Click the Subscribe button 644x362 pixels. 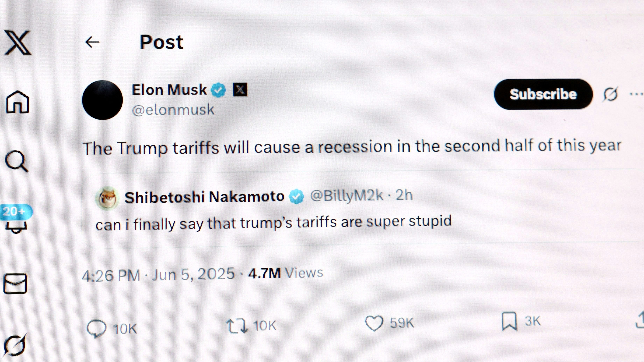point(543,94)
